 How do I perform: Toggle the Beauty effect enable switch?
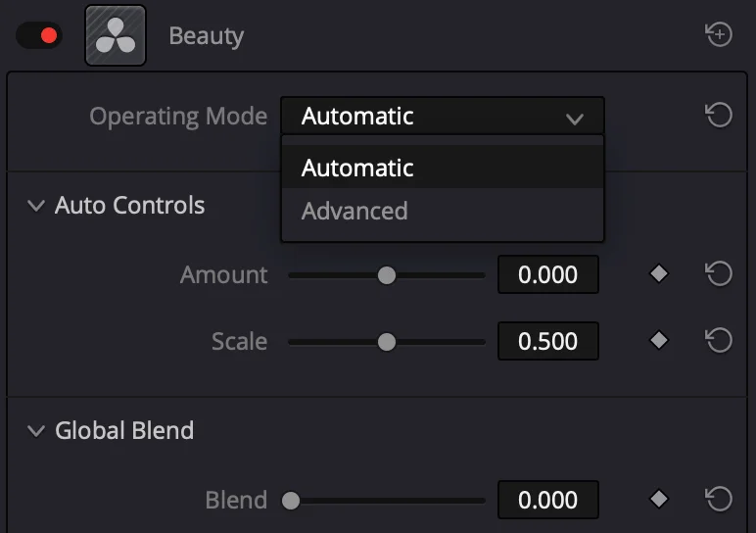pyautogui.click(x=39, y=35)
